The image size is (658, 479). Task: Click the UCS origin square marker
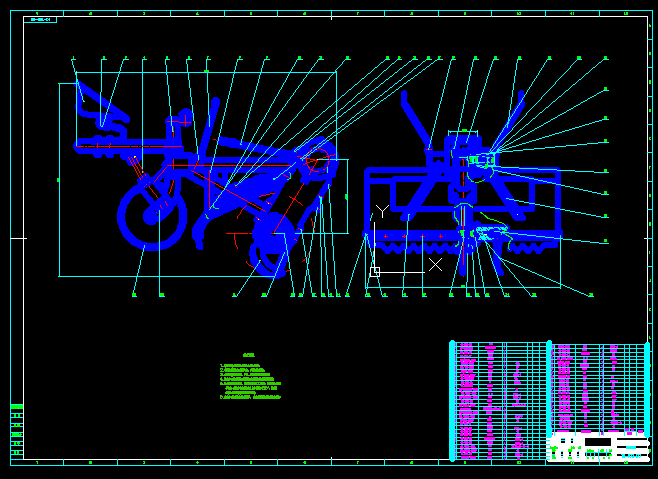375,272
